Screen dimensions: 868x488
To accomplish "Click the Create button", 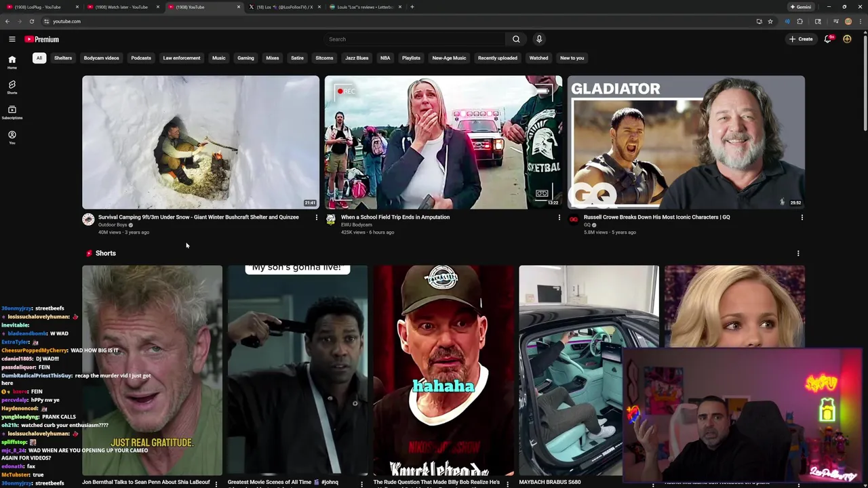I will point(801,39).
